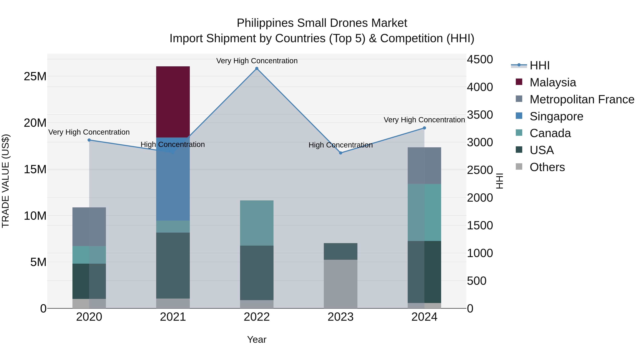644x362 pixels.
Task: Click the 2024 HHI data point
Action: [x=424, y=128]
